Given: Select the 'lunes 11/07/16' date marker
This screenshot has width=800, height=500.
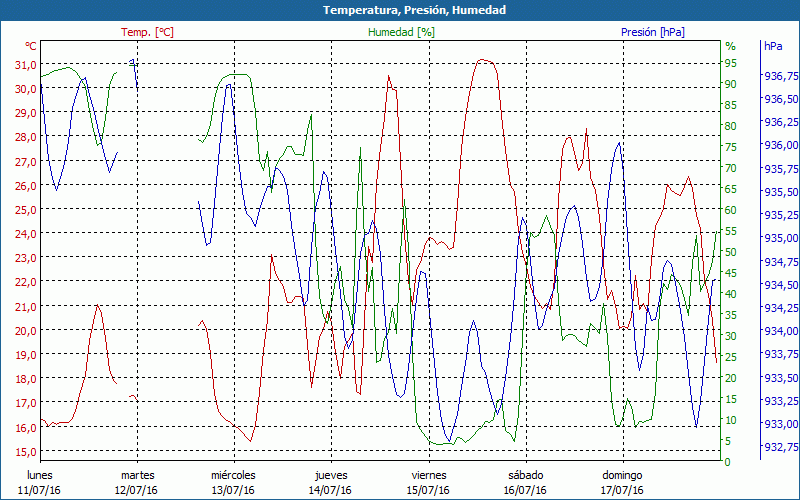Looking at the screenshot, I should 40,482.
